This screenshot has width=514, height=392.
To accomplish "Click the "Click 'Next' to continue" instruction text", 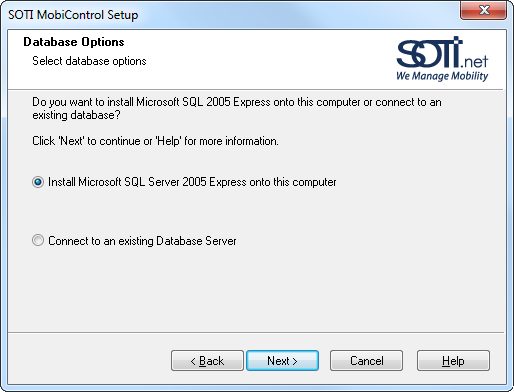I will pos(155,141).
